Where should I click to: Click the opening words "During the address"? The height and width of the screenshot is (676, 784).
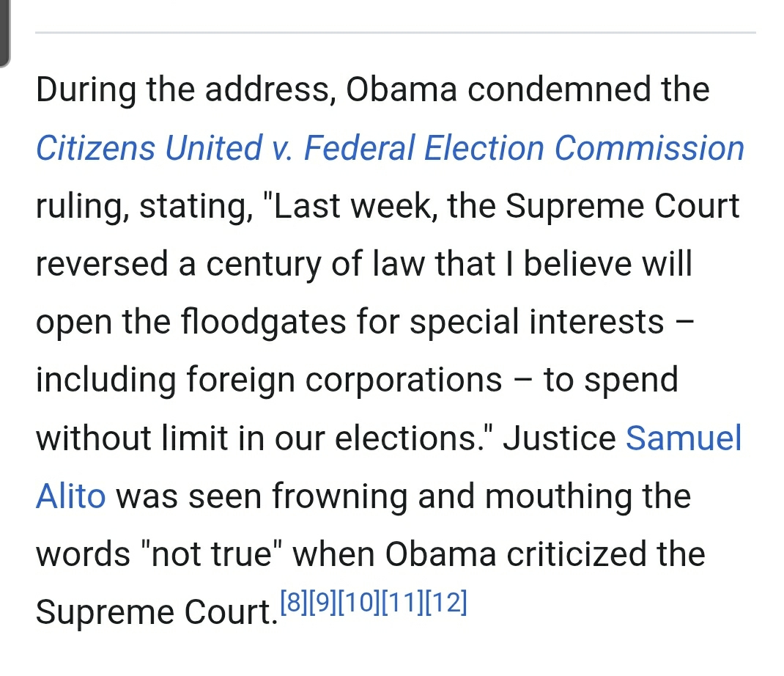tap(185, 90)
